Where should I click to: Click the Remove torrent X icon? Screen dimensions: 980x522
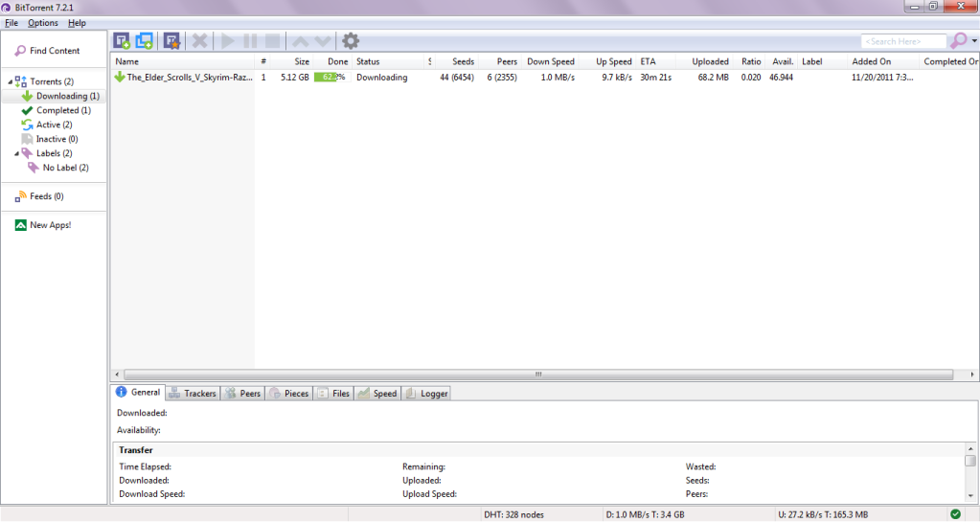pos(199,41)
